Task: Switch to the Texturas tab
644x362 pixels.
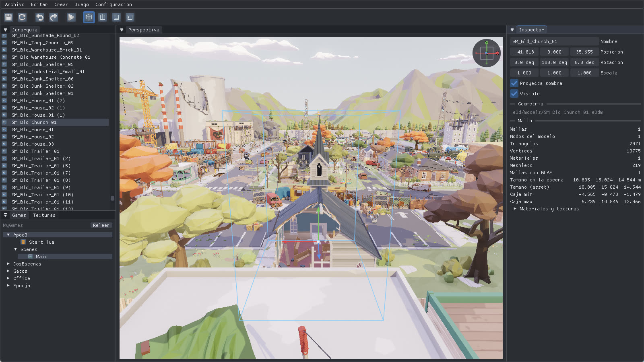Action: click(x=44, y=215)
